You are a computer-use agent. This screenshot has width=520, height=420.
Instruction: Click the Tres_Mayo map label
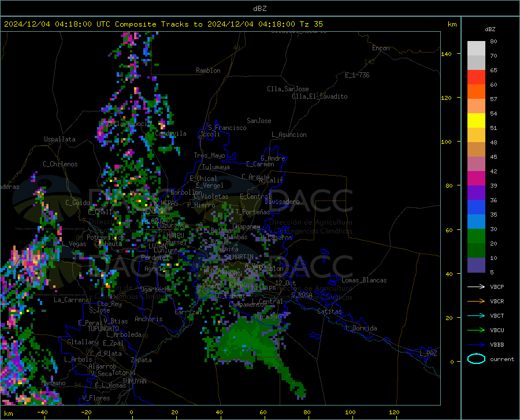pyautogui.click(x=209, y=155)
